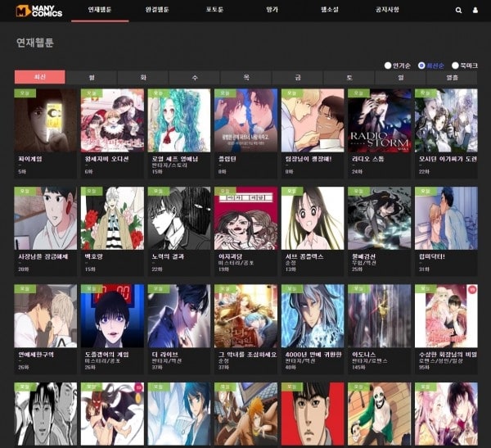491x448 pixels.
Task: Switch to the 최신 tab
Action: tap(40, 77)
